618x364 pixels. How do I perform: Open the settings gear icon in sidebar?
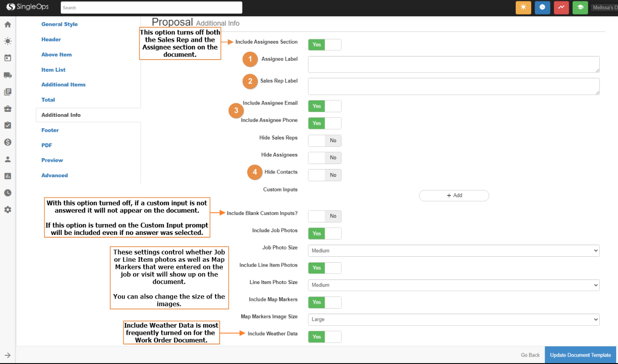click(x=8, y=209)
